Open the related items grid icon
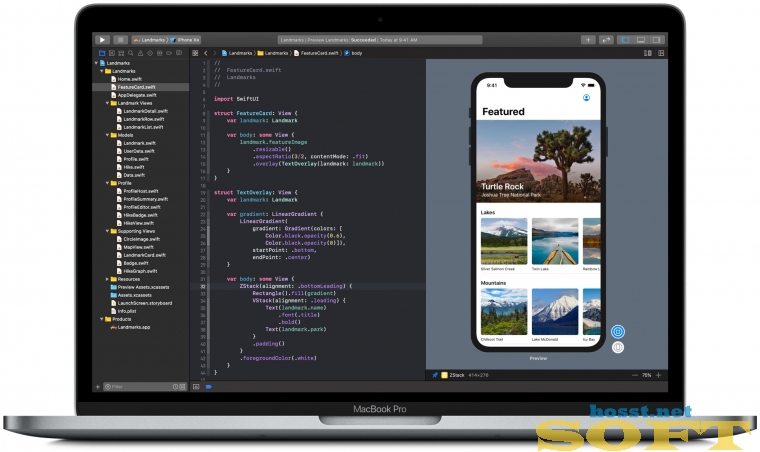Viewport: 760px width, 452px height. pyautogui.click(x=195, y=53)
